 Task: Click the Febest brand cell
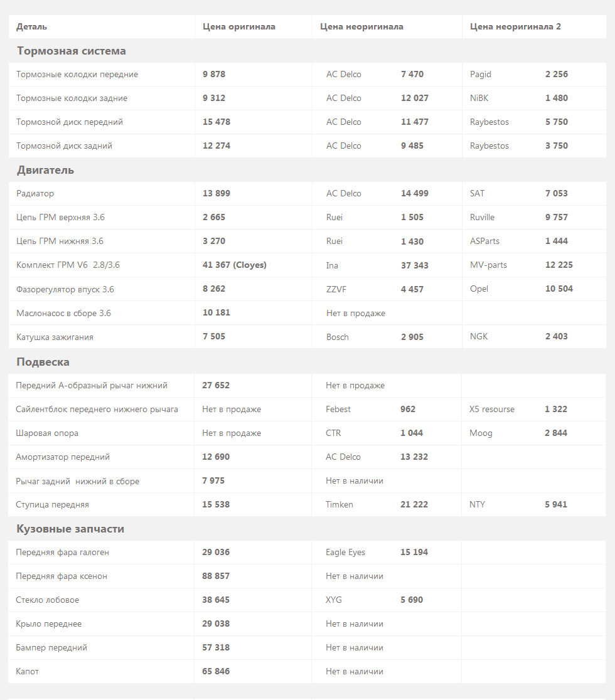[338, 410]
